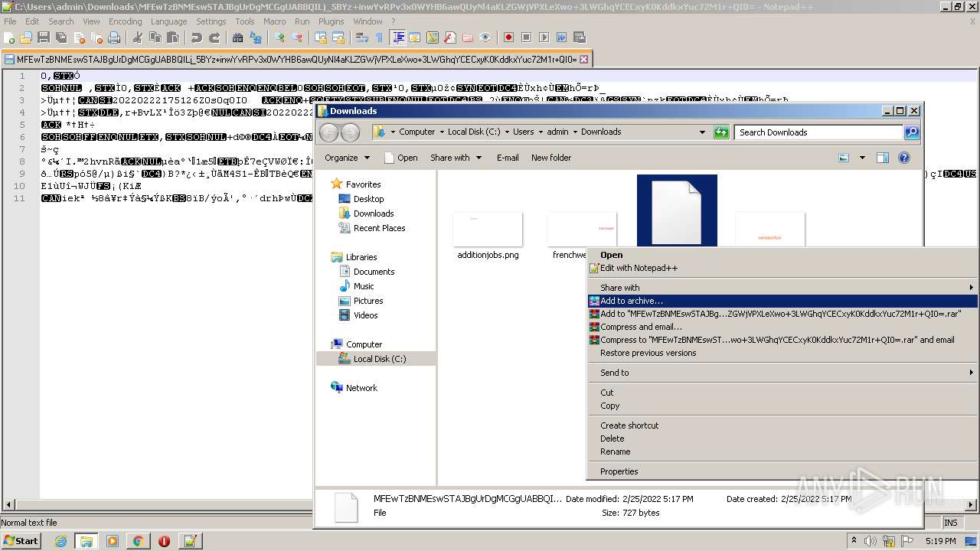Click the Open file icon in Notepad++
Image resolution: width=980 pixels, height=551 pixels.
[x=26, y=37]
